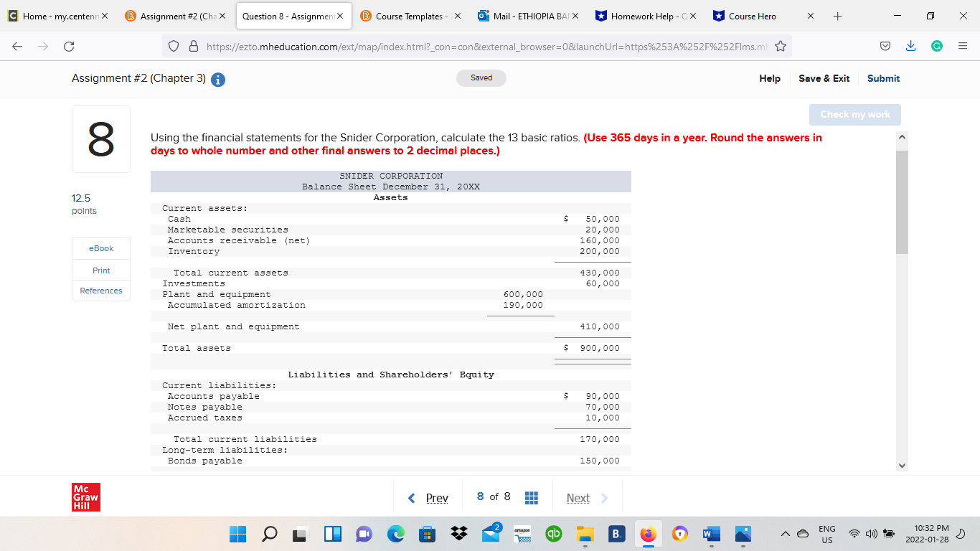Open the volume control in system tray

872,534
